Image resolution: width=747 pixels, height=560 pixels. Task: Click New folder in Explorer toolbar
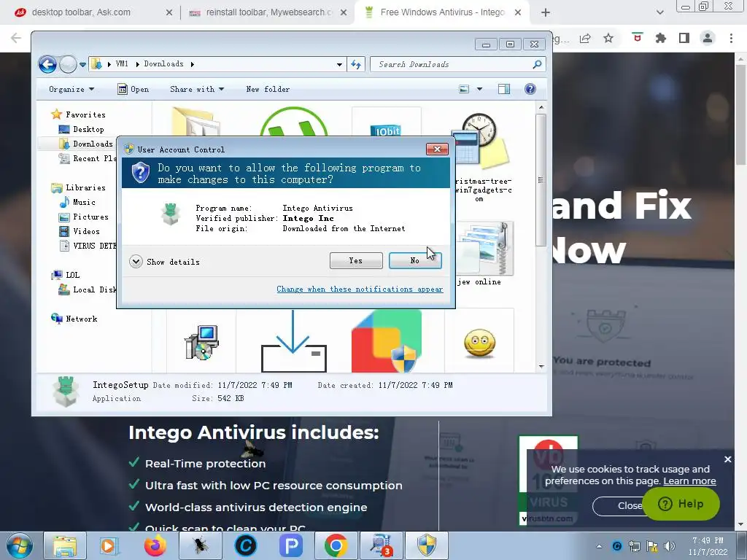coord(268,89)
